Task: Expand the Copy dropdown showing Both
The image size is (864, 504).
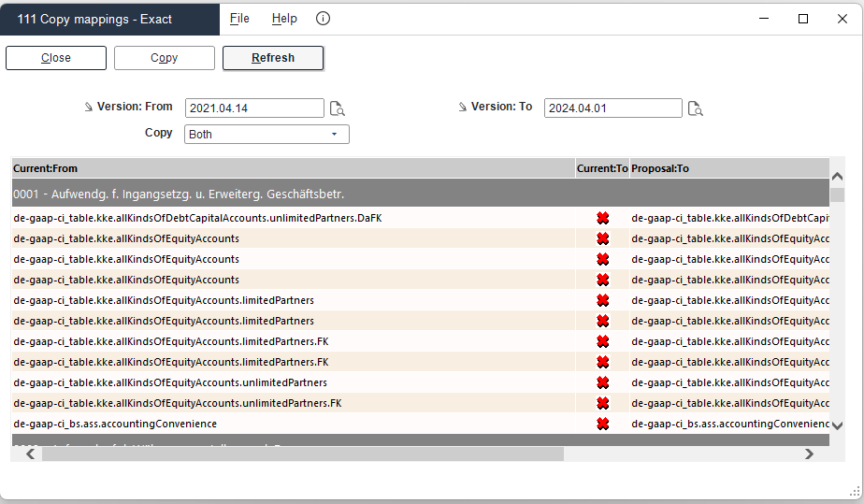Action: coord(266,135)
